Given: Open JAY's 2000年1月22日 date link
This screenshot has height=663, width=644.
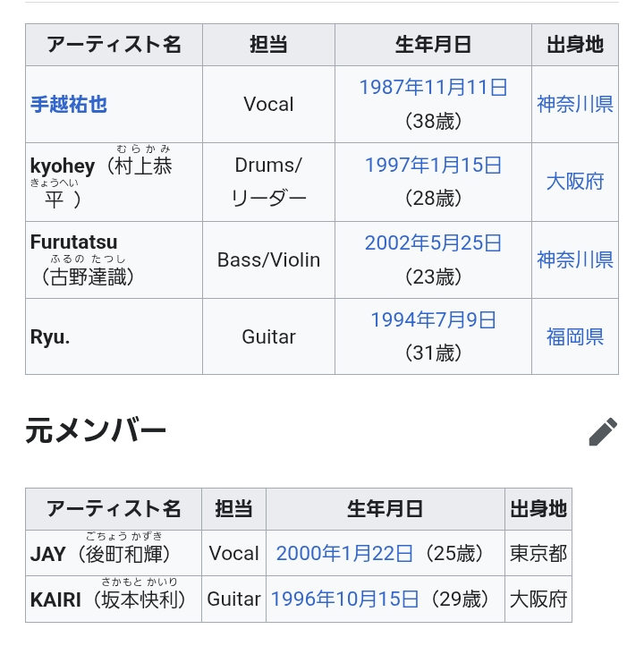Looking at the screenshot, I should (344, 553).
